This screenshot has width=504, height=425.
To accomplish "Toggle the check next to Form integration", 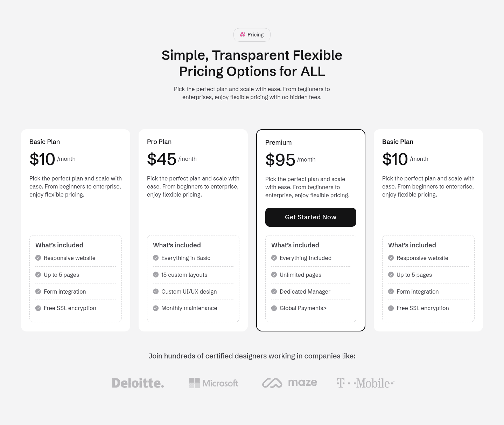I will click(38, 291).
